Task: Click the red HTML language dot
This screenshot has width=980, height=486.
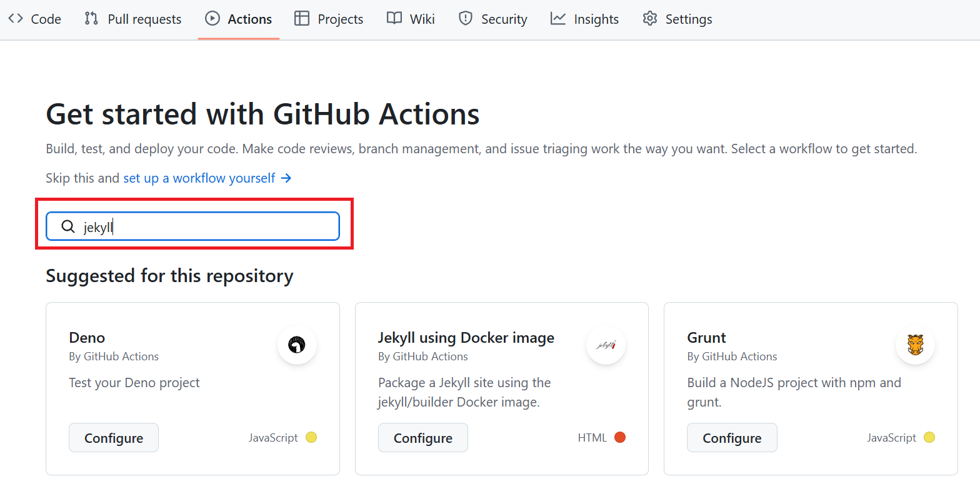Action: click(x=620, y=437)
